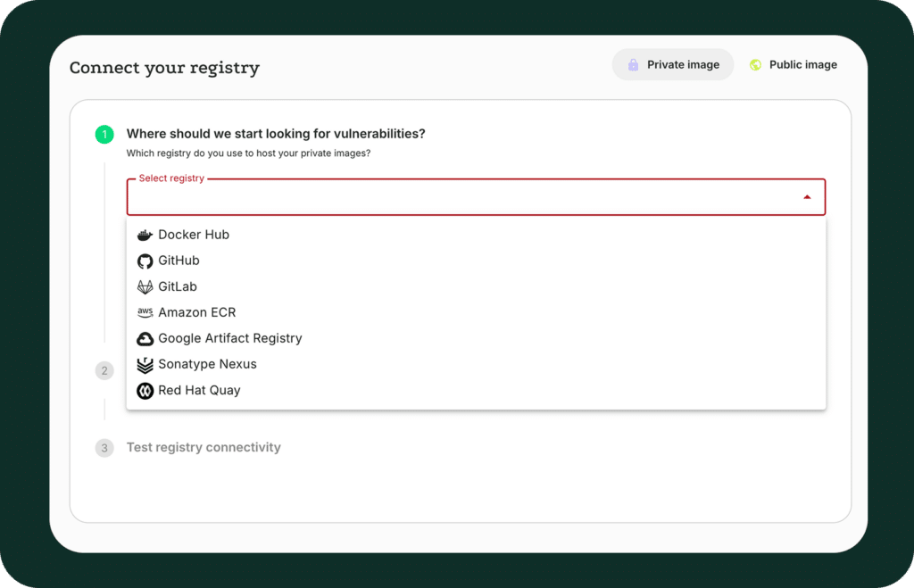The width and height of the screenshot is (914, 588).
Task: Click the Sonatype Nexus icon
Action: click(x=145, y=365)
